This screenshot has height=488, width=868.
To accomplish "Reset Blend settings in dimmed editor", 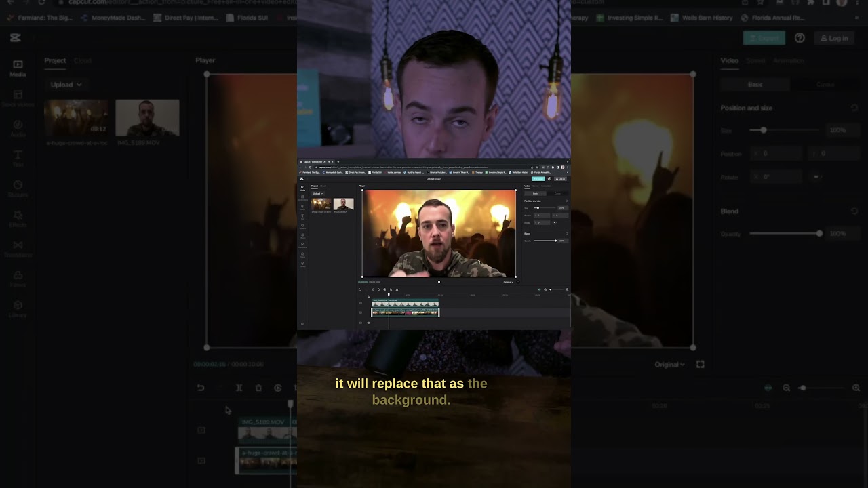I will pyautogui.click(x=854, y=211).
